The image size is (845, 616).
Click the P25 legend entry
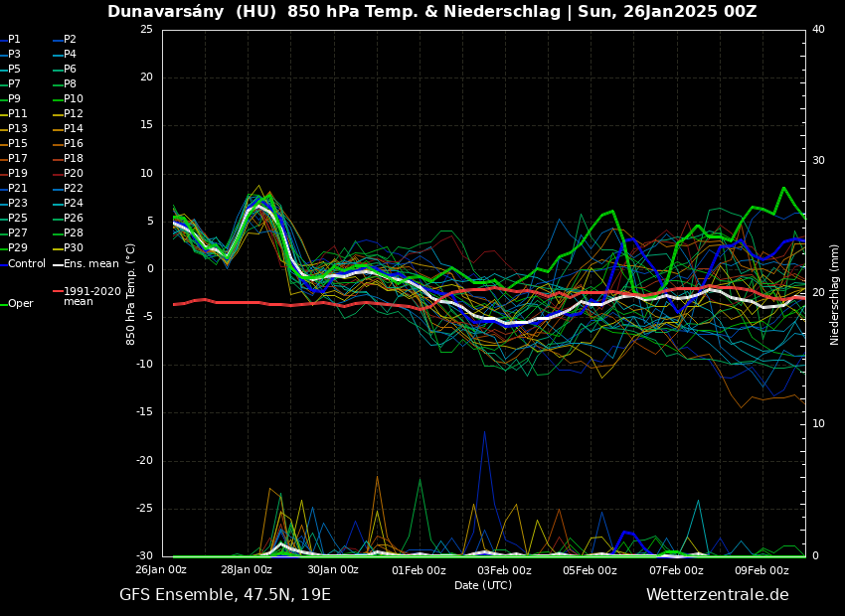click(x=18, y=219)
